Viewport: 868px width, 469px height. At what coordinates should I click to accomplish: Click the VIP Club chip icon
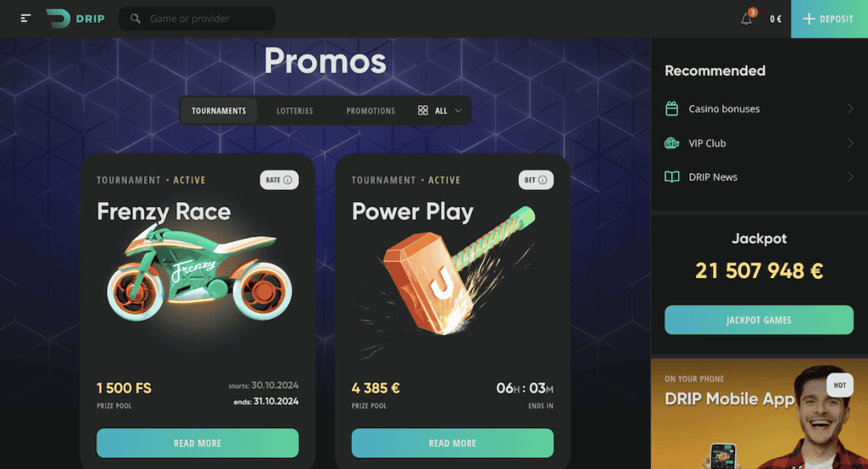coord(671,142)
